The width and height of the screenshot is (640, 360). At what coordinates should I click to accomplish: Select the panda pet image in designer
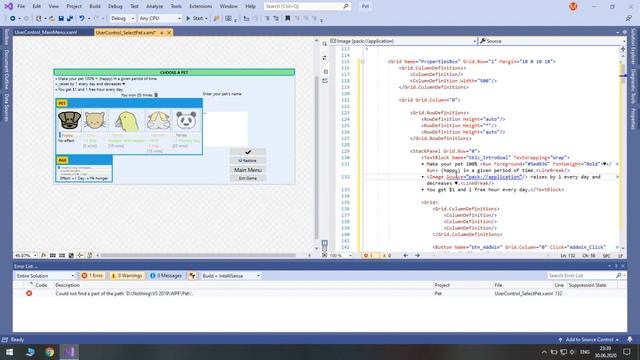coord(186,121)
